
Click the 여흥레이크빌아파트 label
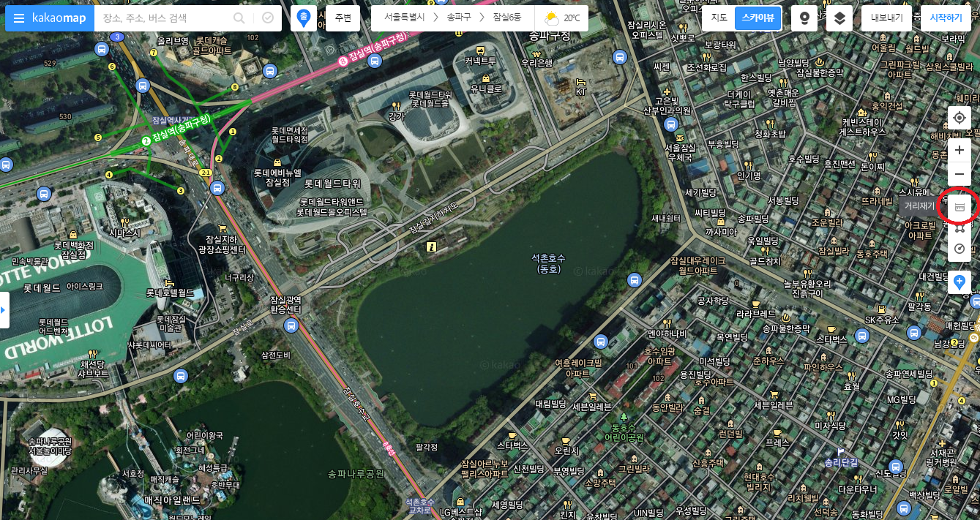(x=578, y=367)
